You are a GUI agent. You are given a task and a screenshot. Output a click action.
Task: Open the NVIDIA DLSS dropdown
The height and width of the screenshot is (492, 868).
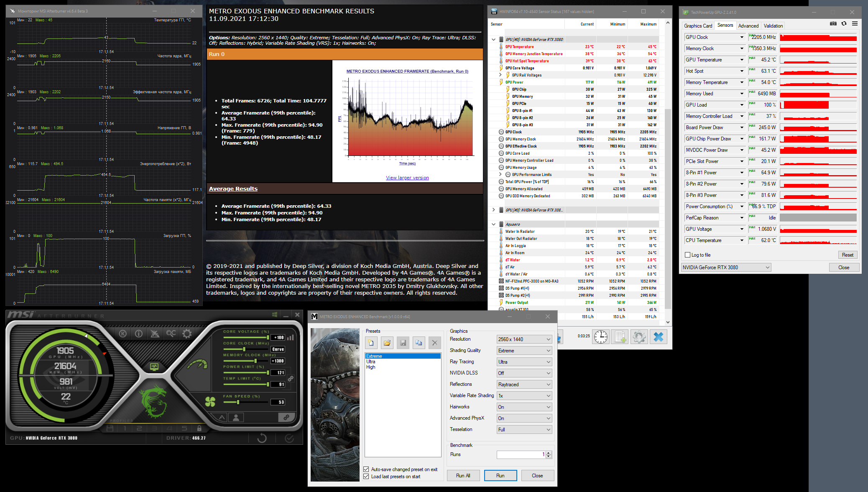tap(524, 373)
